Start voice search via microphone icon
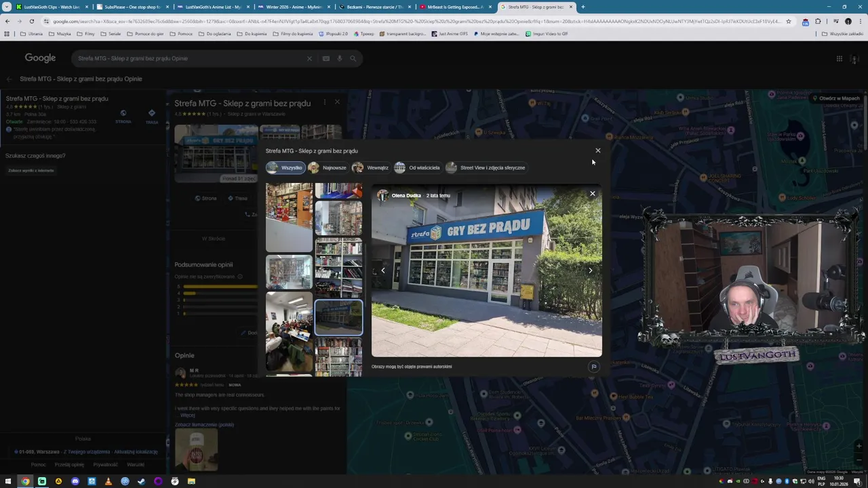This screenshot has height=488, width=868. pyautogui.click(x=340, y=58)
